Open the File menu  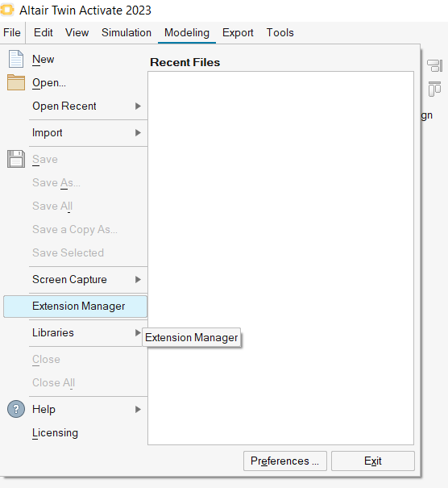coord(12,32)
